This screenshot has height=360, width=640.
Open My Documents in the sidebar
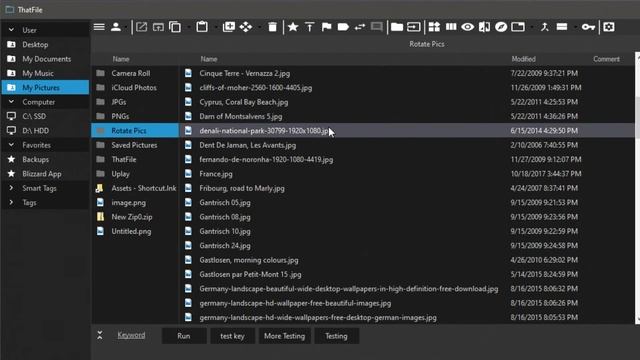45,59
